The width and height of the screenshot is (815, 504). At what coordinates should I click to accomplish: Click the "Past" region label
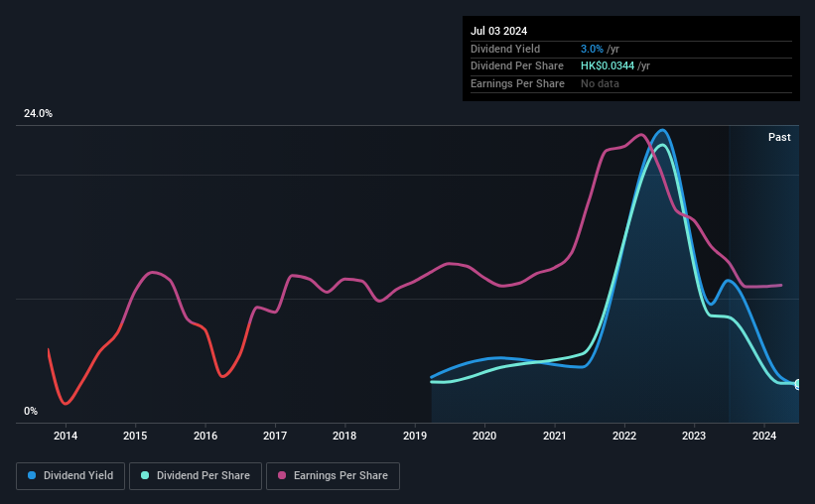click(x=779, y=137)
